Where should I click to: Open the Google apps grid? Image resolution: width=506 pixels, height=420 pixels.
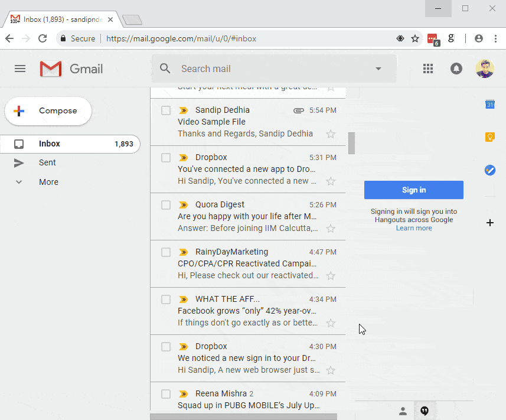[x=428, y=69]
